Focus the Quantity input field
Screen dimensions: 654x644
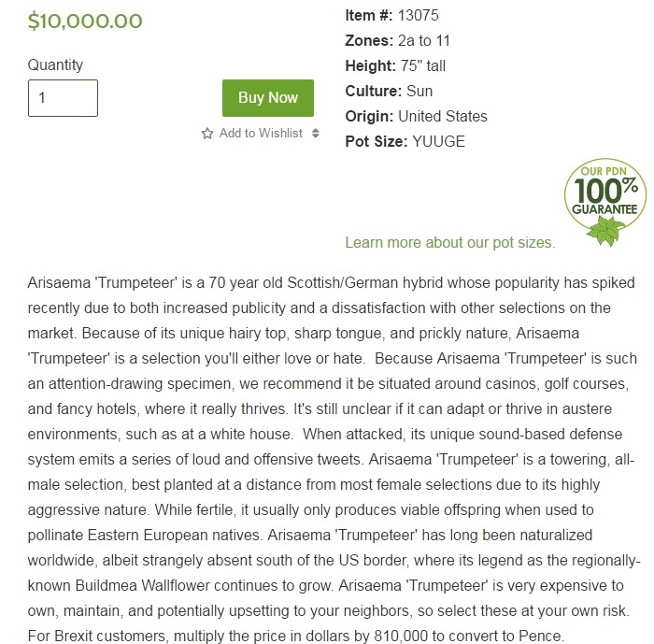point(63,98)
